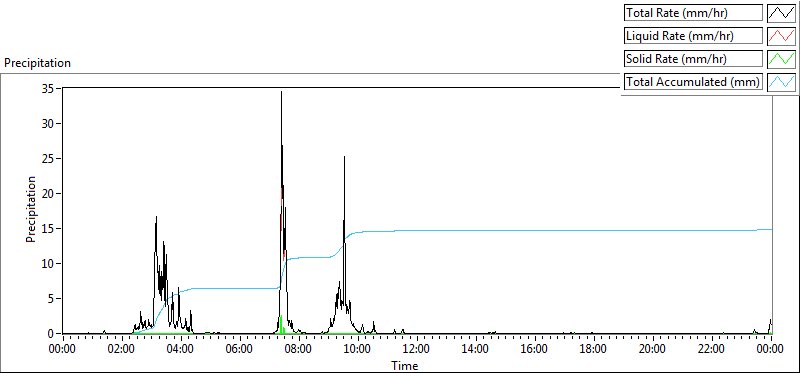This screenshot has width=800, height=373.
Task: Click the Time axis label
Action: click(x=405, y=366)
